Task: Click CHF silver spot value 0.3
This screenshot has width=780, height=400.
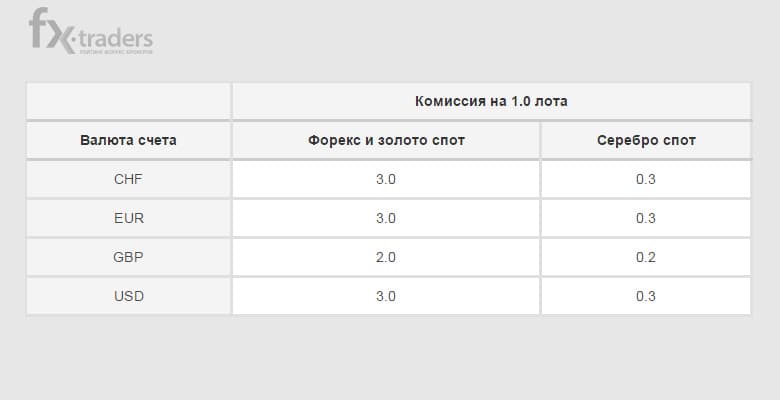Action: click(x=646, y=179)
